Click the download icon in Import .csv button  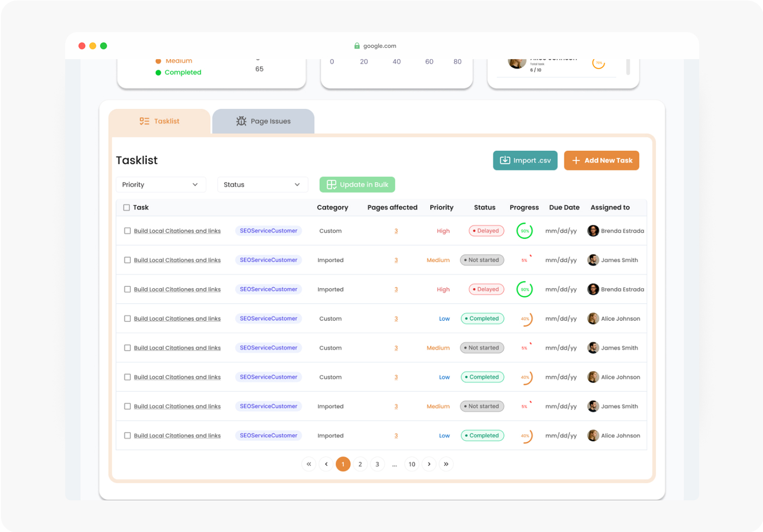504,160
